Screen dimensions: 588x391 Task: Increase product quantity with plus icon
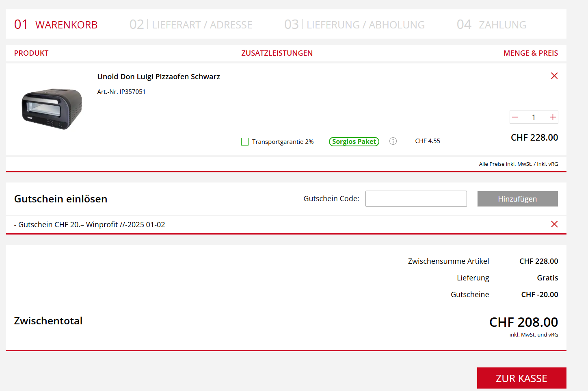click(552, 117)
